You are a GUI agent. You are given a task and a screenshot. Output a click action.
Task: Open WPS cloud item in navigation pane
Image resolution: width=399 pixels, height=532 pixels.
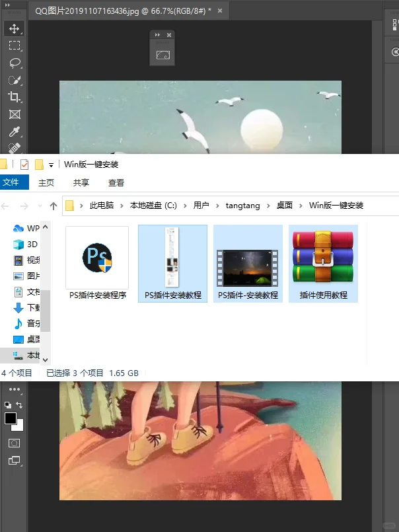coord(26,229)
